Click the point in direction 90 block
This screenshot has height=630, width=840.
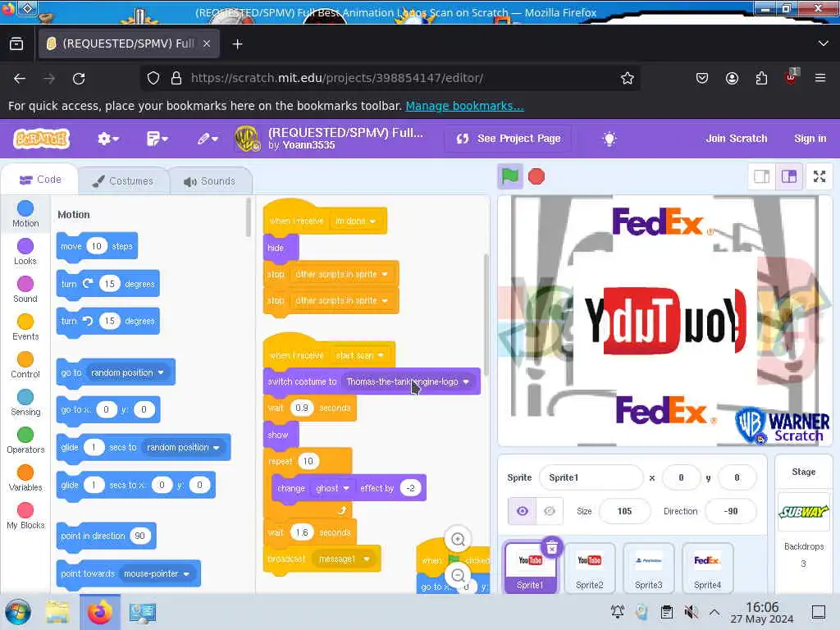[x=106, y=536]
